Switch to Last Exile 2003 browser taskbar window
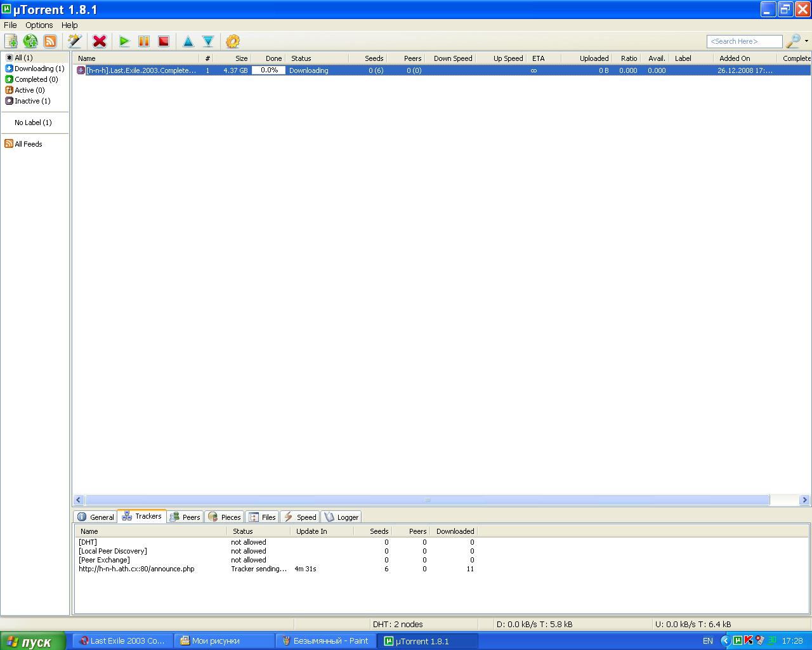Screen dimensions: 812x650 point(122,641)
